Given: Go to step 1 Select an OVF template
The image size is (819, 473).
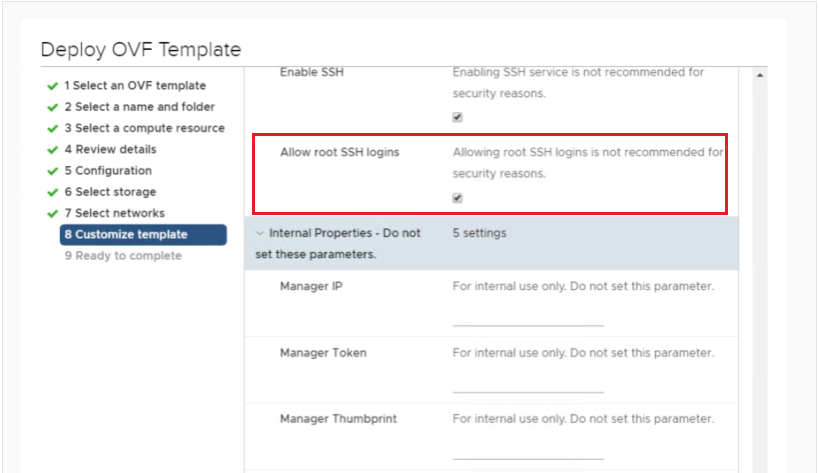Looking at the screenshot, I should click(x=135, y=86).
